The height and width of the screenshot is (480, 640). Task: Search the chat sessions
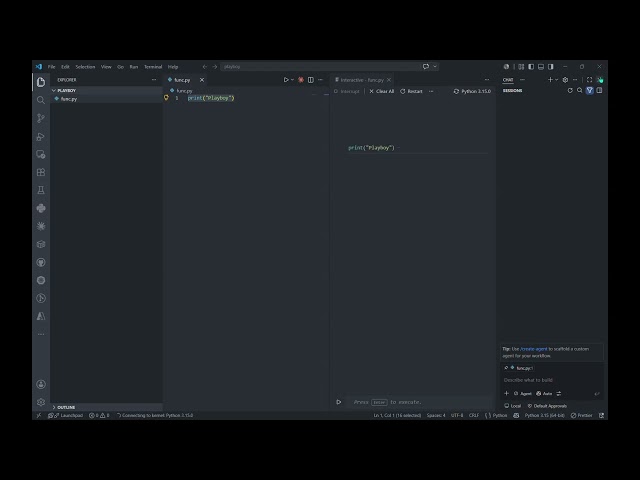tap(580, 91)
